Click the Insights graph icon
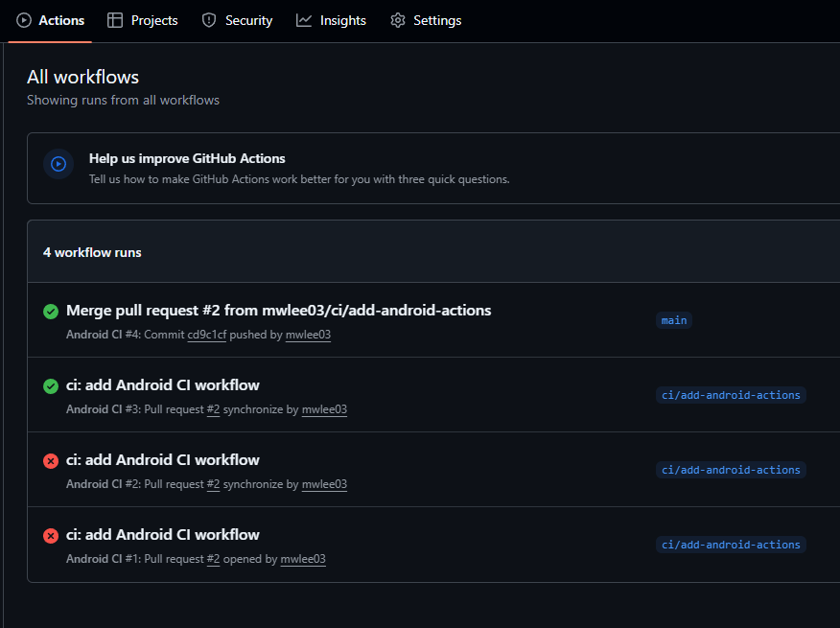The height and width of the screenshot is (628, 840). (304, 20)
